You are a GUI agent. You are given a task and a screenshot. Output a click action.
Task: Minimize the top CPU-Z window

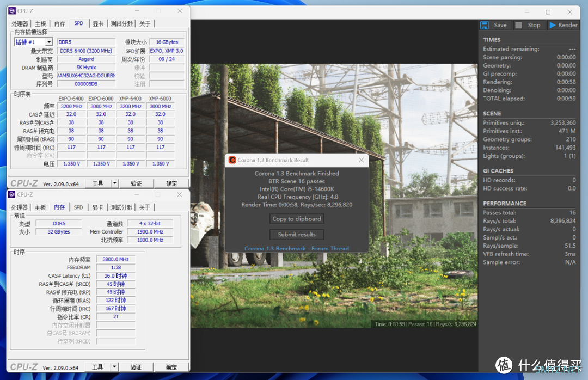[137, 11]
